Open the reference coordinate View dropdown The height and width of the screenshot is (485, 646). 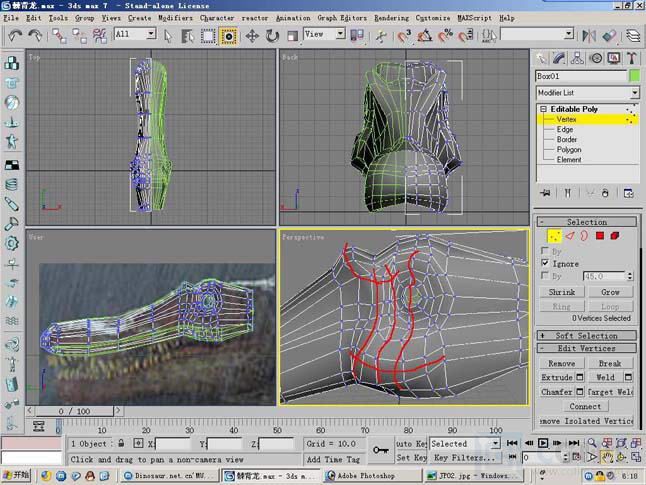(x=340, y=33)
